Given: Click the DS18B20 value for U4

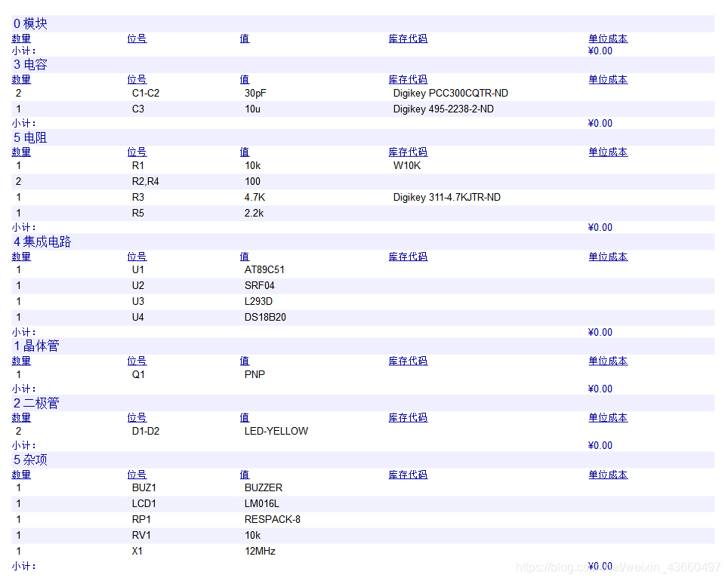Looking at the screenshot, I should click(x=265, y=318).
